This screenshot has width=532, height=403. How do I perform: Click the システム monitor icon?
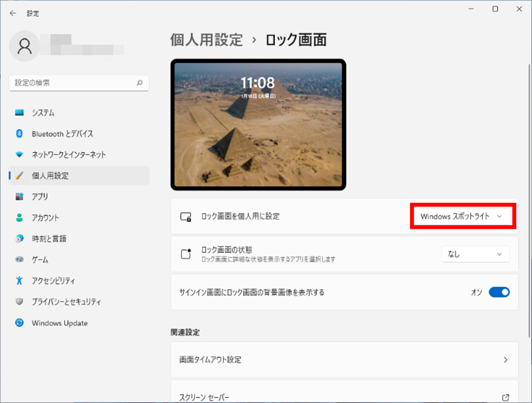point(20,112)
